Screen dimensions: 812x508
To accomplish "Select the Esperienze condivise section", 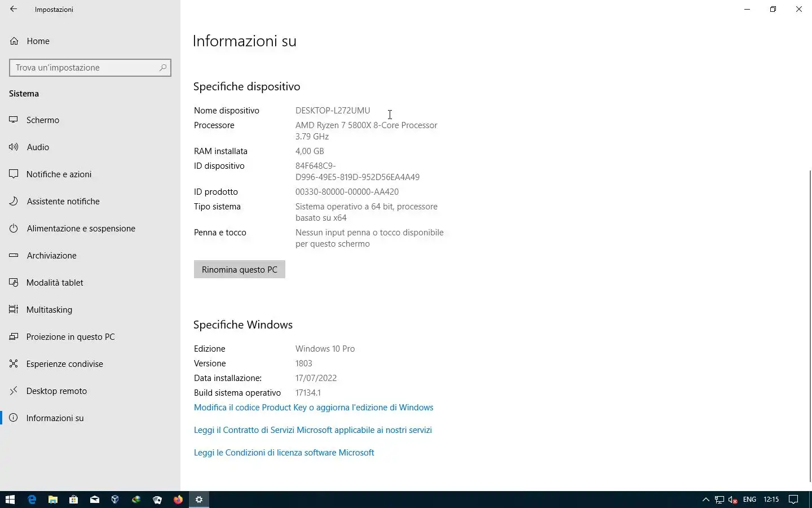I will (90, 364).
